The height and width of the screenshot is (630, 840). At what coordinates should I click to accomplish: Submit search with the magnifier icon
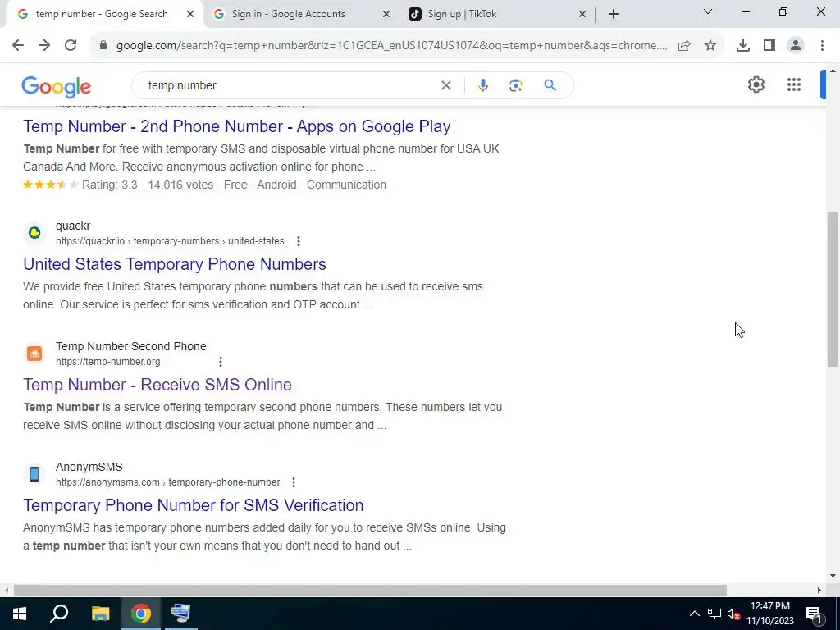point(550,85)
